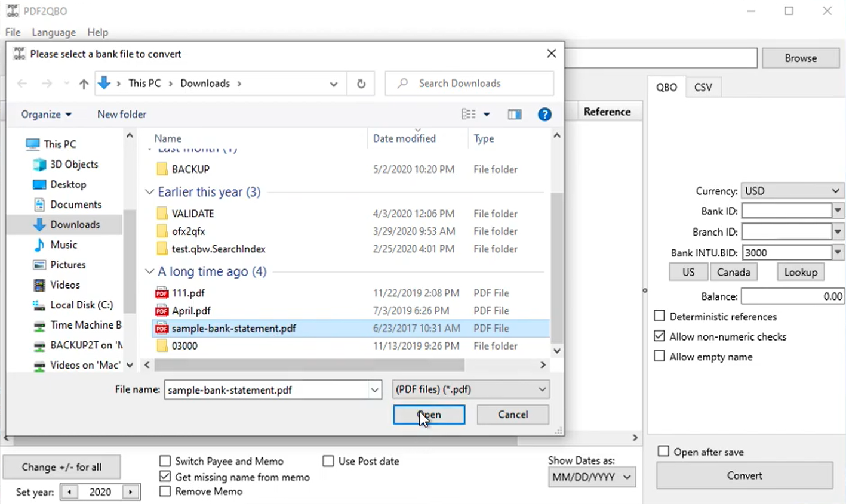
Task: Enable Open after save checkbox
Action: (663, 452)
